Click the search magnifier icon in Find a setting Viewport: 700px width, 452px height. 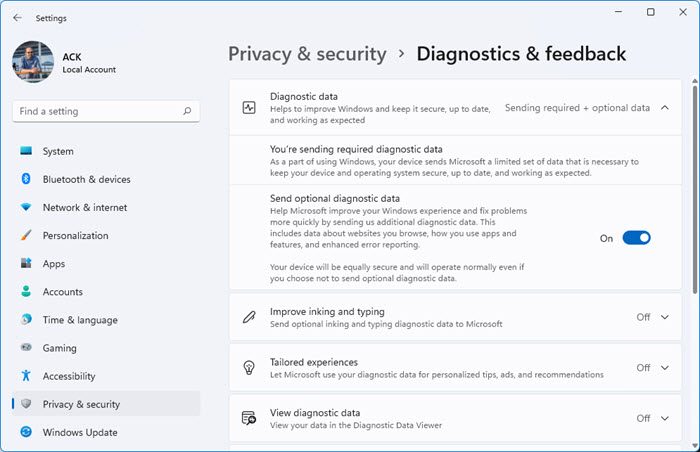click(187, 111)
